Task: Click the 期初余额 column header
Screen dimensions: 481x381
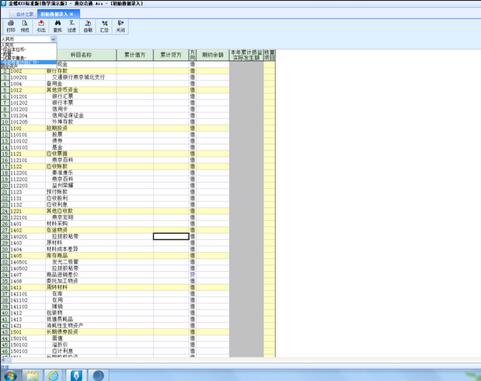Action: [213, 55]
